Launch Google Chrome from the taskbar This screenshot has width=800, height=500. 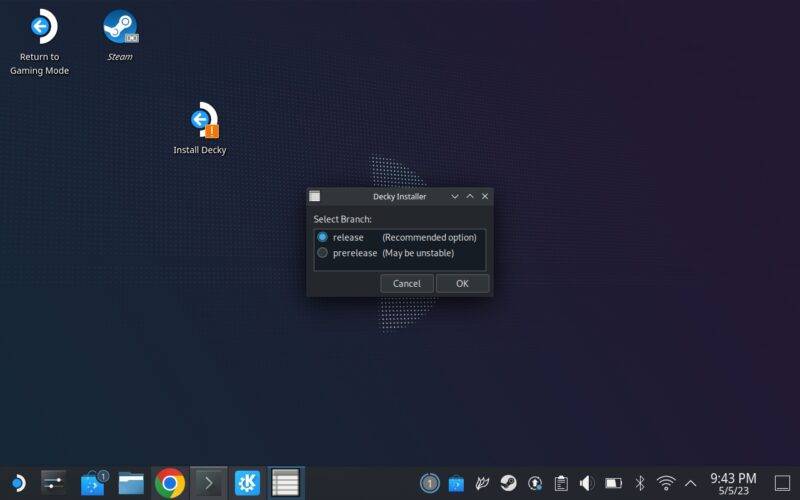pyautogui.click(x=170, y=484)
